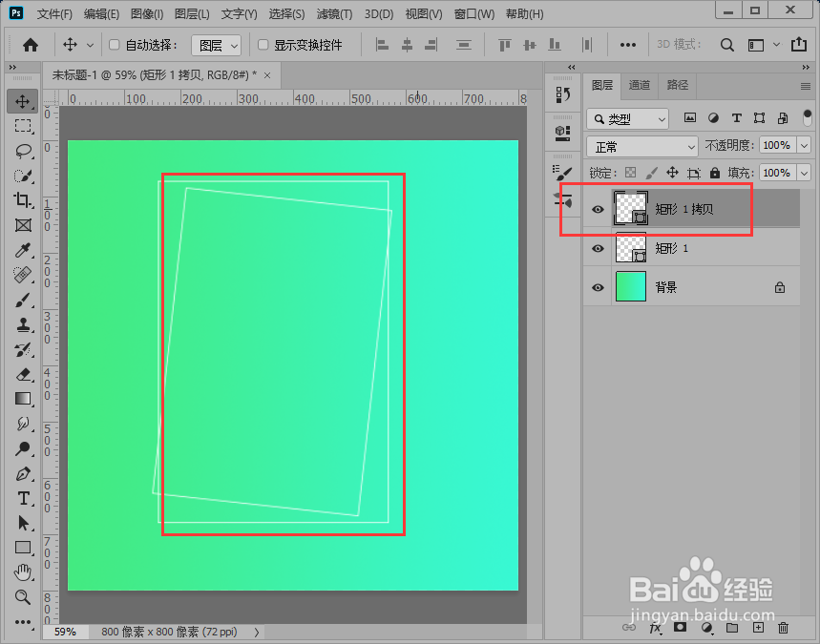Select the Hand tool
Viewport: 820px width, 644px height.
[x=23, y=572]
